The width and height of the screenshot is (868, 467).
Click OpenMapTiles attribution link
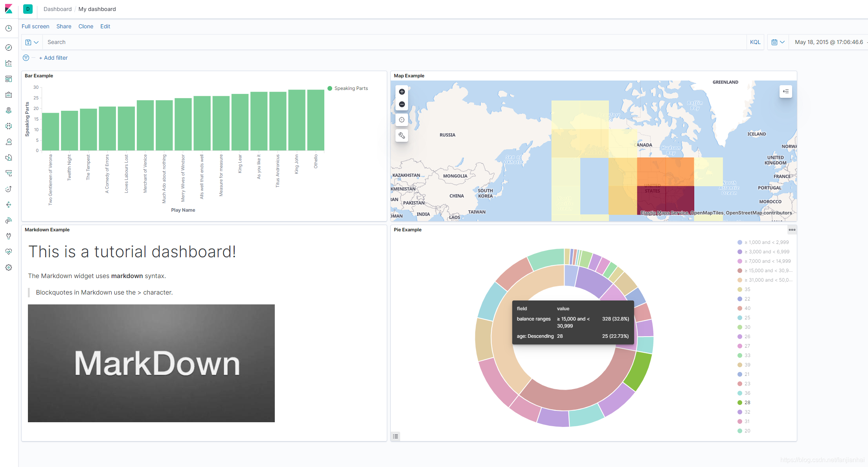707,213
